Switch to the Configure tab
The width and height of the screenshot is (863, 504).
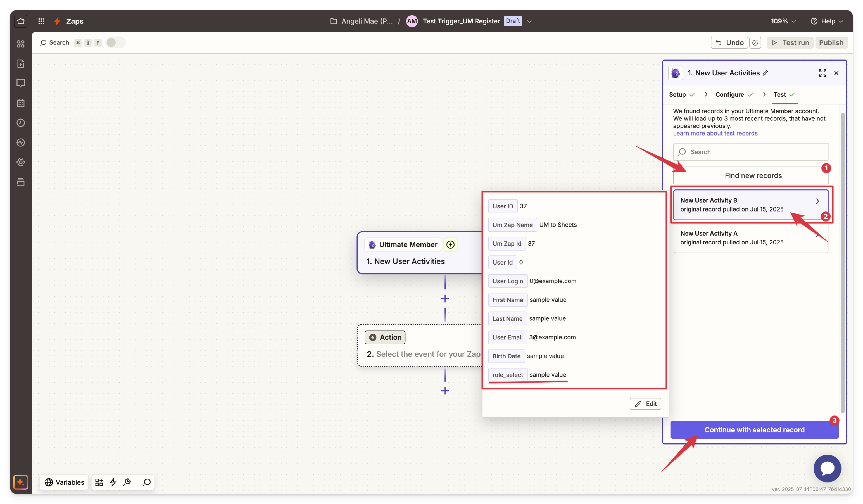pos(734,94)
